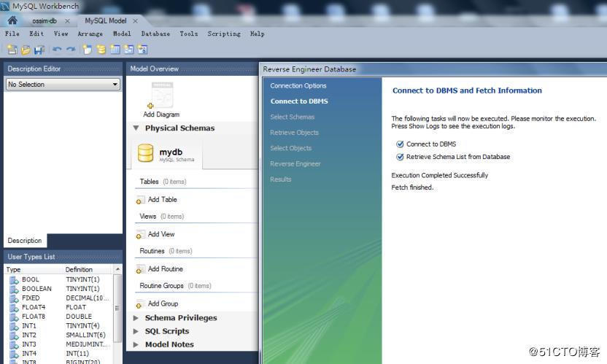Click the Select Objects wizard step

(x=290, y=148)
